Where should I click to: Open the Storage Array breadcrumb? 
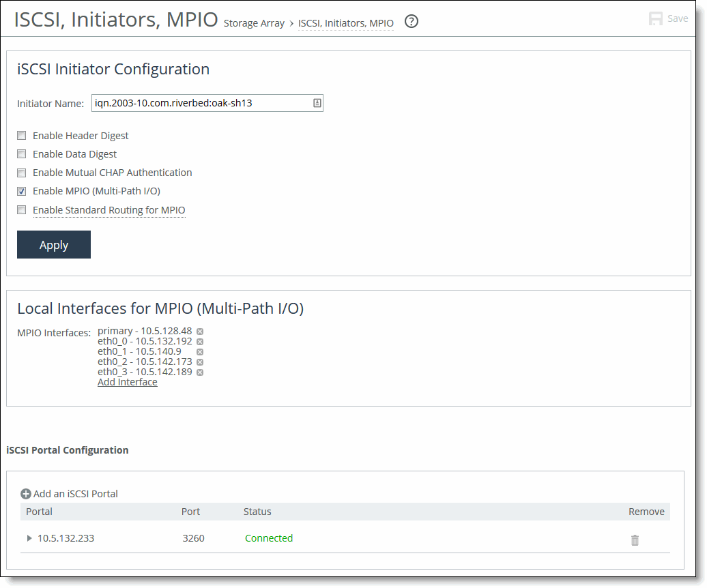pyautogui.click(x=254, y=23)
